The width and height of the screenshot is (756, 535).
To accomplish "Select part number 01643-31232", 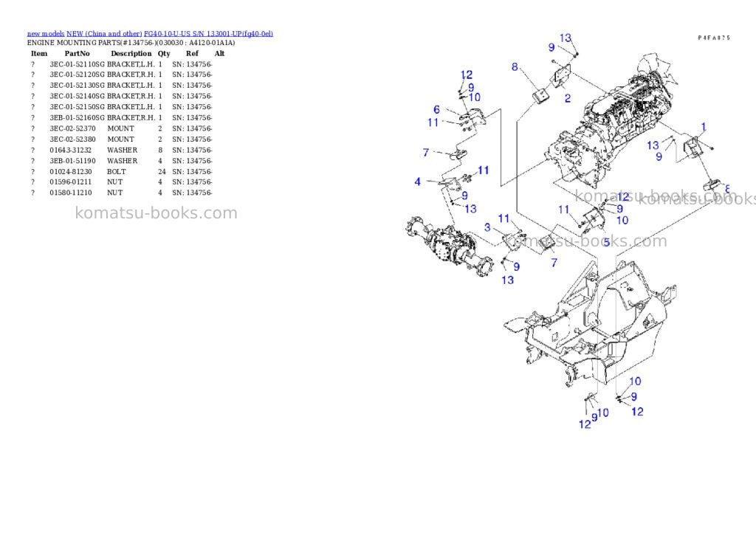I will 70,151.
